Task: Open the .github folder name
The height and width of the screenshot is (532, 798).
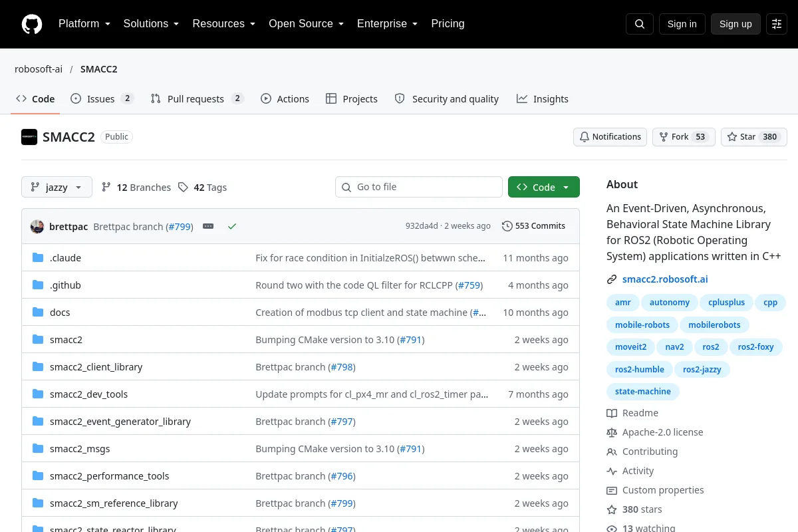Action: [x=65, y=285]
